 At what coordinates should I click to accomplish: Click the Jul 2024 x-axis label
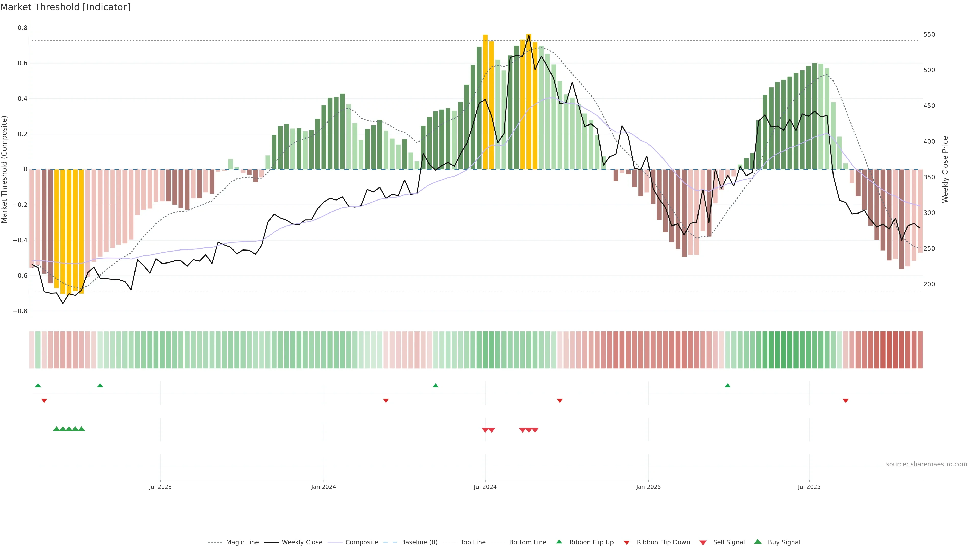tap(485, 487)
